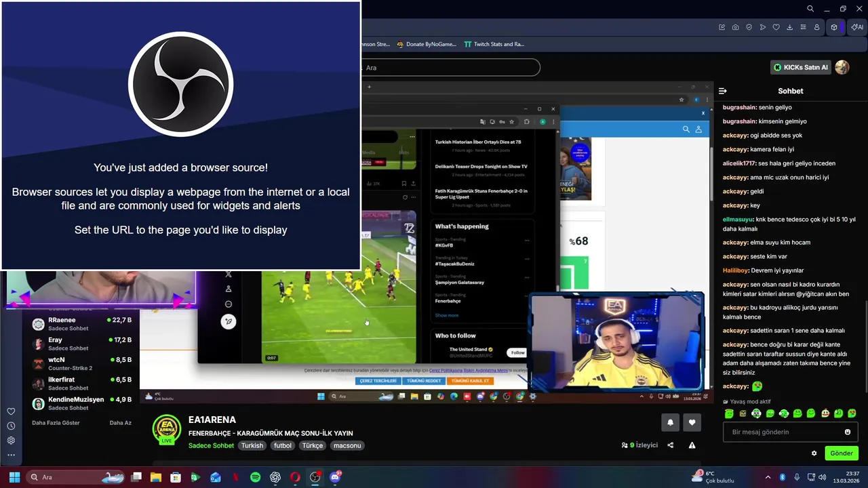The width and height of the screenshot is (868, 488).
Task: Report the stream with warning triangle icon
Action: 692,445
